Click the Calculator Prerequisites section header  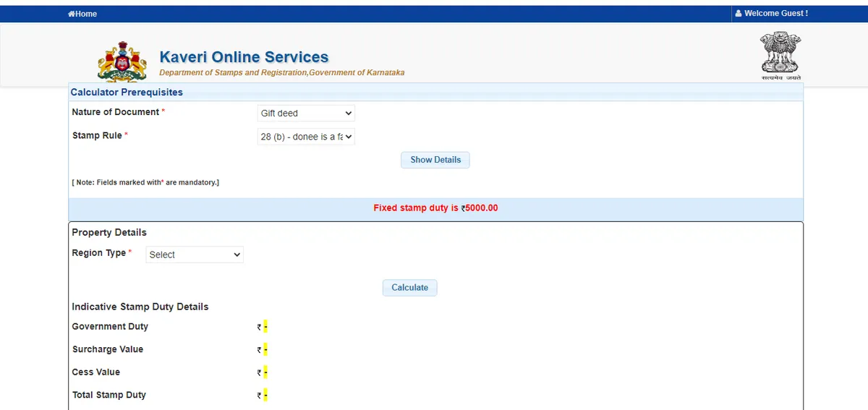127,93
